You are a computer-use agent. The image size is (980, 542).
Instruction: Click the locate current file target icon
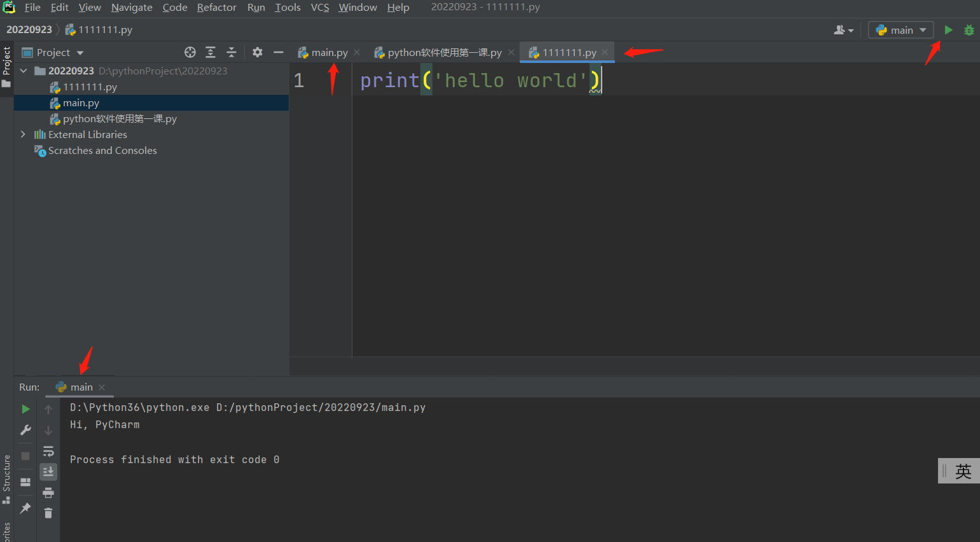click(x=190, y=52)
